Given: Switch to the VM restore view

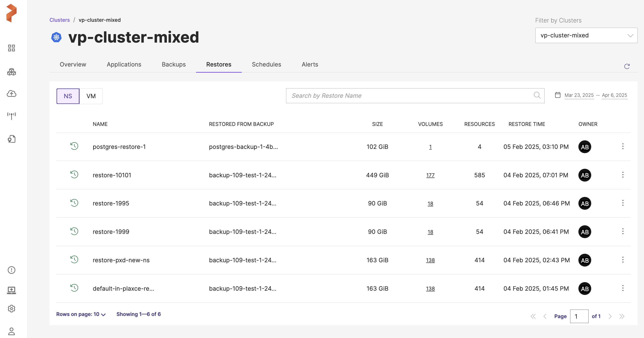Looking at the screenshot, I should click(x=91, y=96).
